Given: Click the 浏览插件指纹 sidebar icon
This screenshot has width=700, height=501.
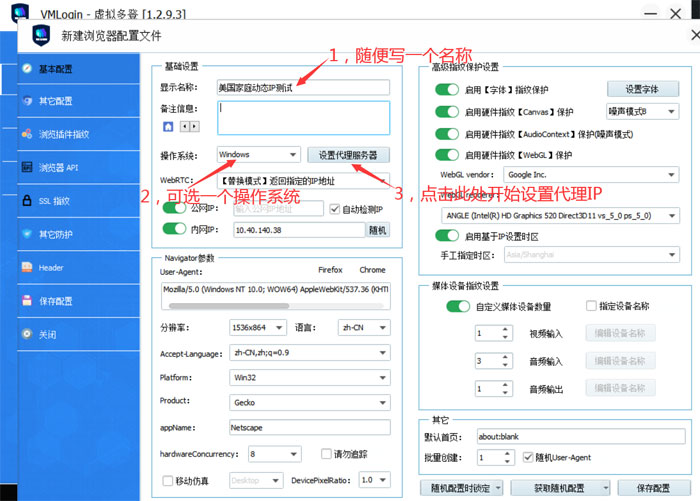Looking at the screenshot, I should [27, 134].
